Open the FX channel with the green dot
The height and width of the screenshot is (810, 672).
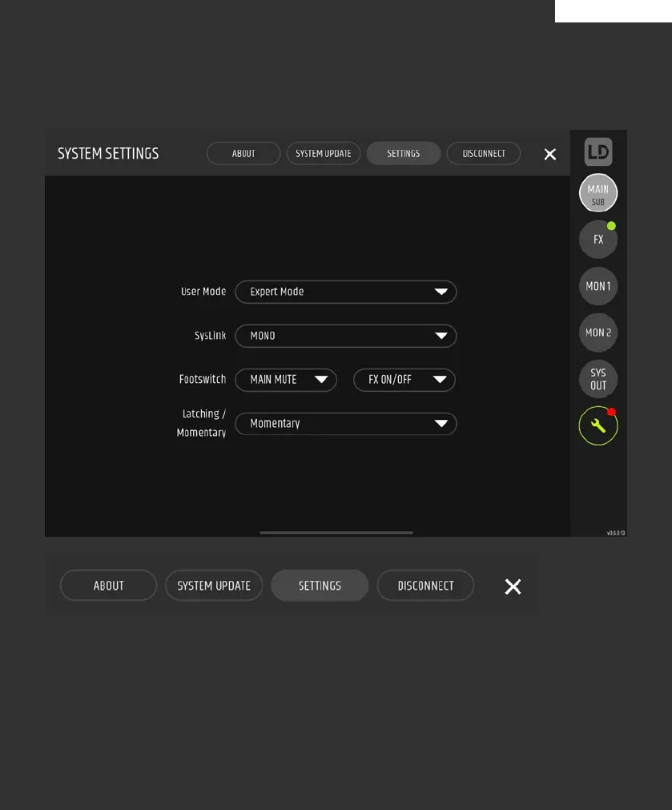(598, 240)
